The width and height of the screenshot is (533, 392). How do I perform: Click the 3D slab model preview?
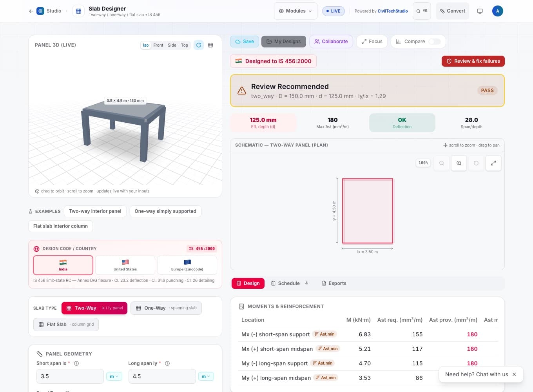(x=123, y=129)
